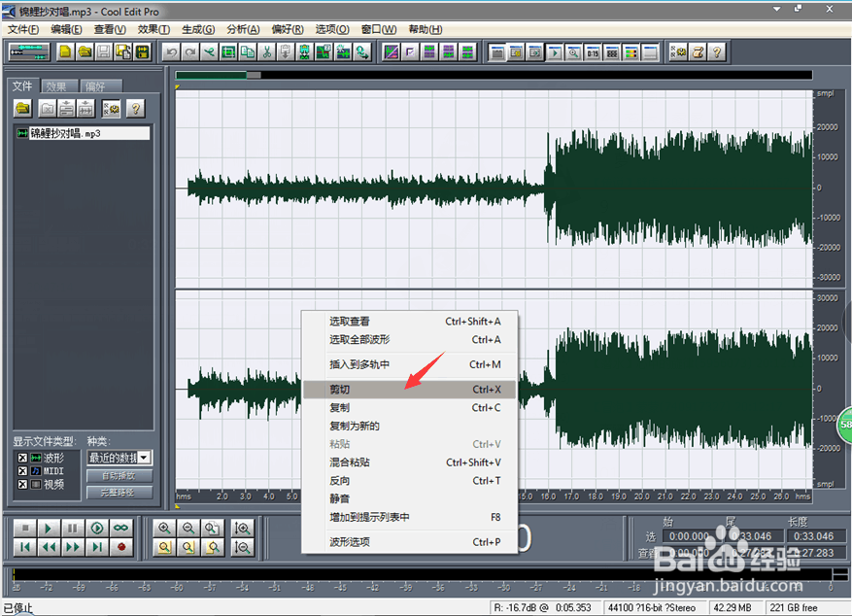Go to end of the waveform

pyautogui.click(x=97, y=547)
